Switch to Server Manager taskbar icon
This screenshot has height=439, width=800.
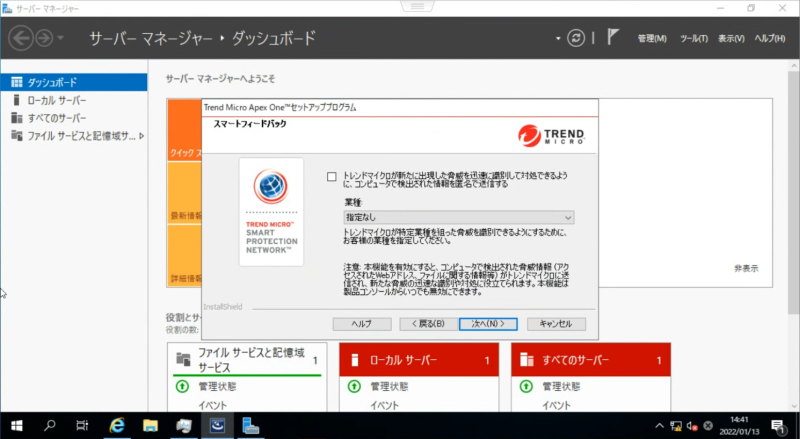click(x=251, y=426)
